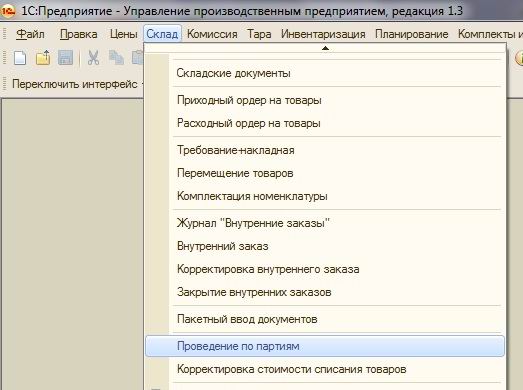
Task: Choose Проведение по партиям
Action: [x=325, y=346]
